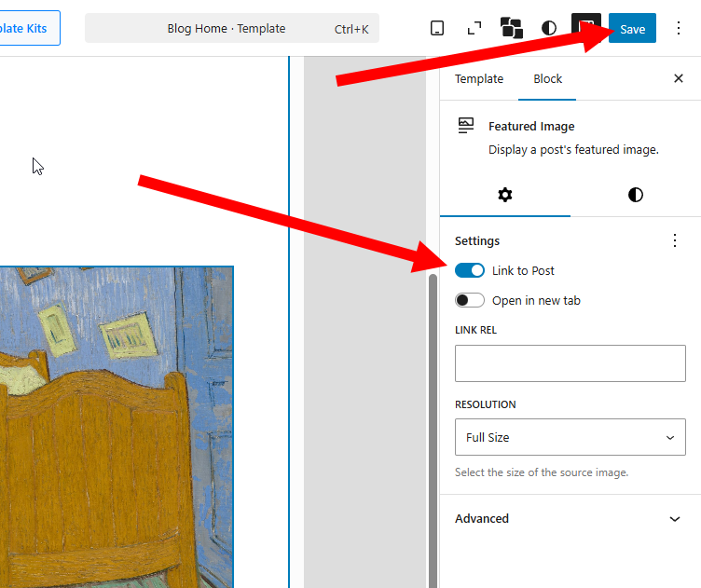Save the template

click(632, 28)
